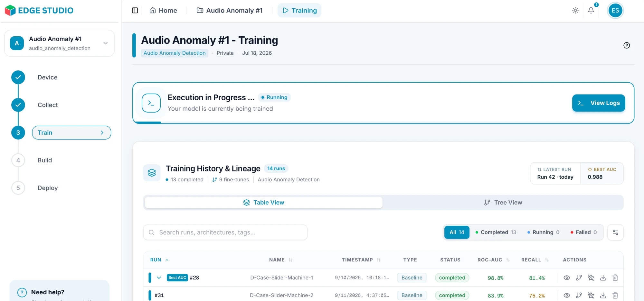This screenshot has width=644, height=301.
Task: Delete run #28 with trash icon
Action: click(x=615, y=278)
